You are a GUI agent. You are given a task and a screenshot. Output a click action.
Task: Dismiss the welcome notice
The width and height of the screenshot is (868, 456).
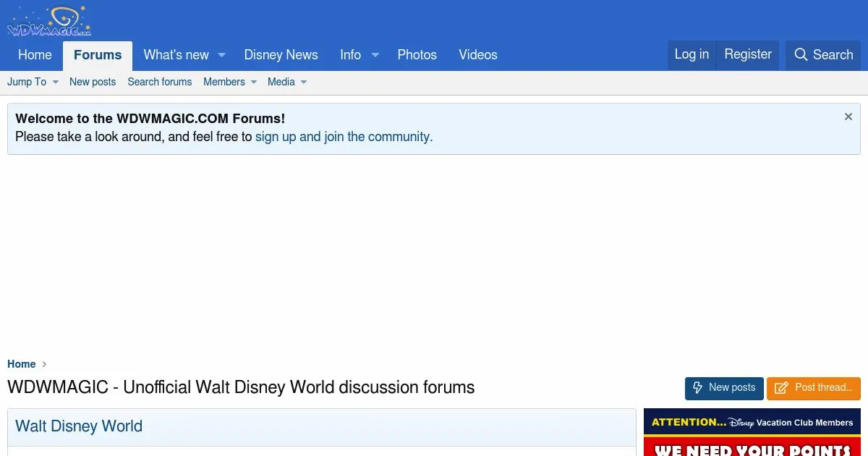(x=848, y=117)
